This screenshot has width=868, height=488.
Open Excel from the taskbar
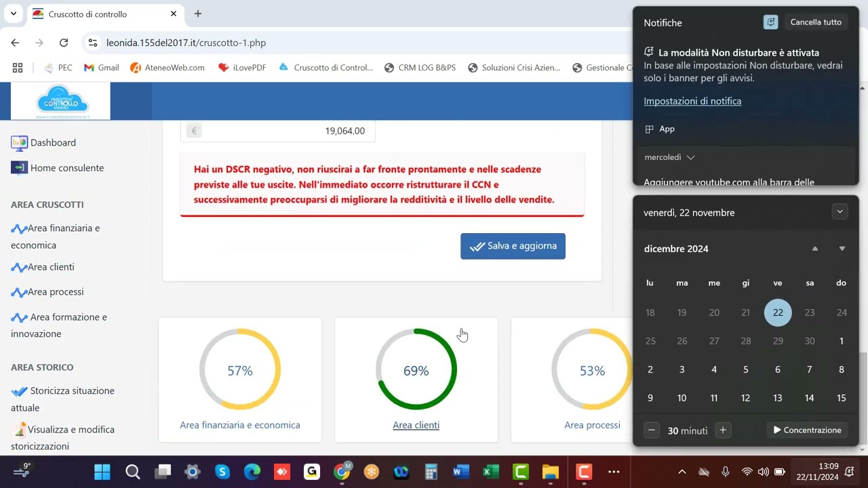pos(490,472)
